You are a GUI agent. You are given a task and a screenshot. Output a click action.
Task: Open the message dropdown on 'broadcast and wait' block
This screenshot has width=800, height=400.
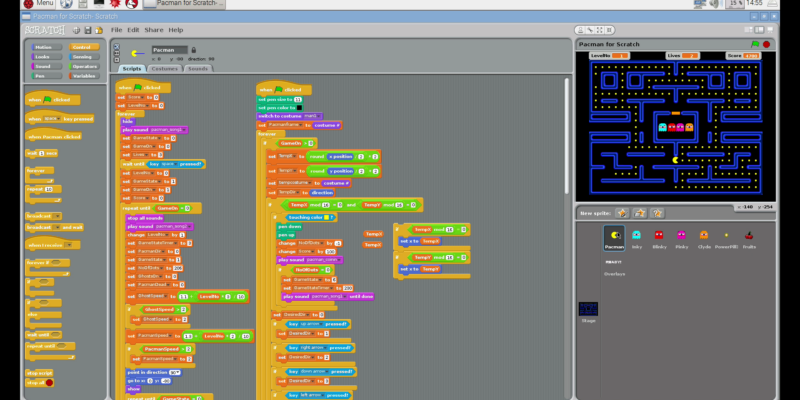point(56,228)
